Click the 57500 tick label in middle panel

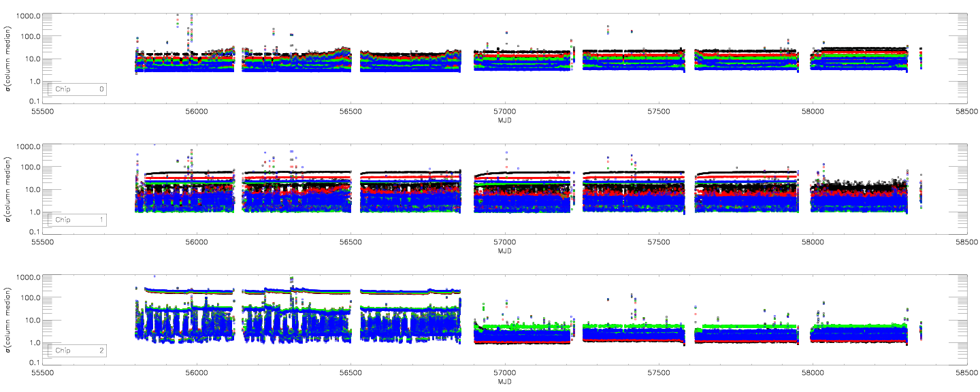[658, 243]
